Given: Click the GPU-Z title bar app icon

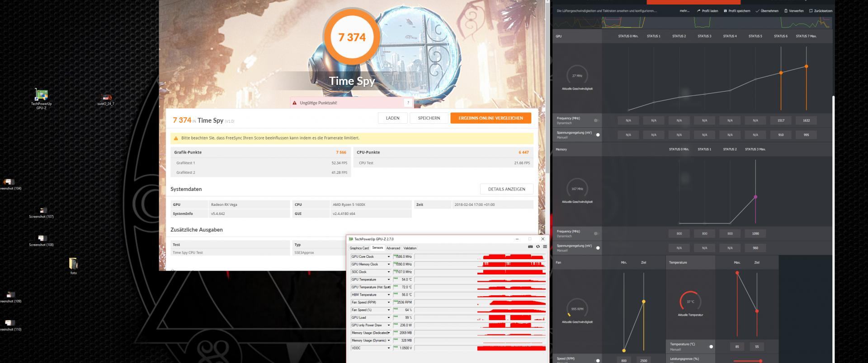Looking at the screenshot, I should pyautogui.click(x=351, y=239).
